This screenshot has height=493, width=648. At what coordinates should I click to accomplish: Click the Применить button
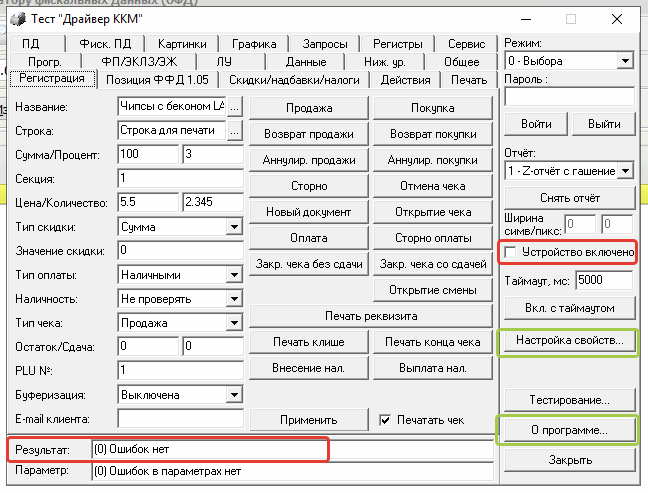click(x=309, y=420)
